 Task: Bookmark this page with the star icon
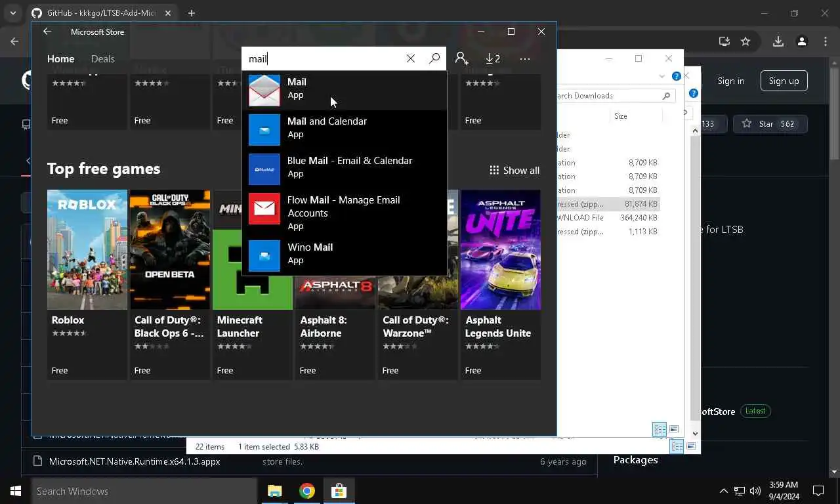[x=745, y=41]
